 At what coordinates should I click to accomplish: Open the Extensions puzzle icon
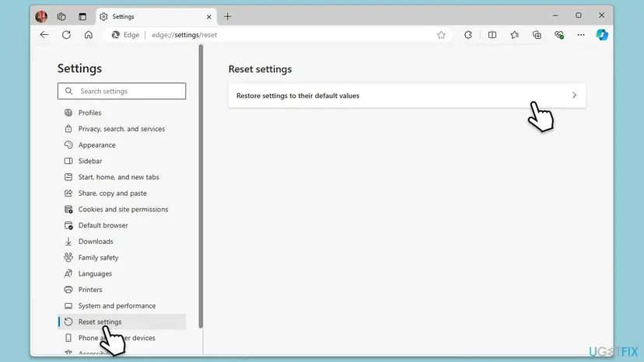pyautogui.click(x=467, y=35)
